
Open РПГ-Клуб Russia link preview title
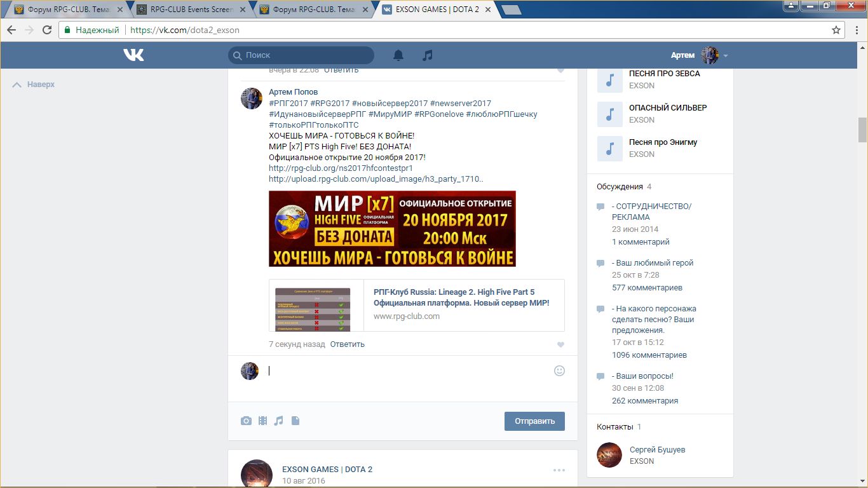coord(461,298)
